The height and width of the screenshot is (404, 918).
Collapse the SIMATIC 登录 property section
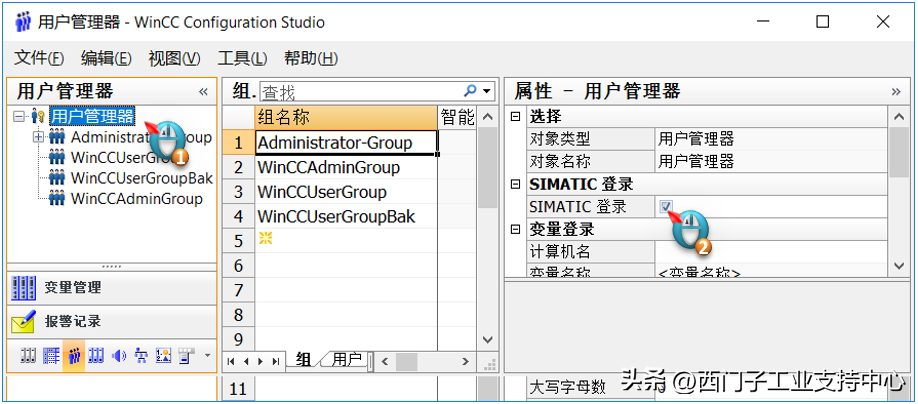516,184
